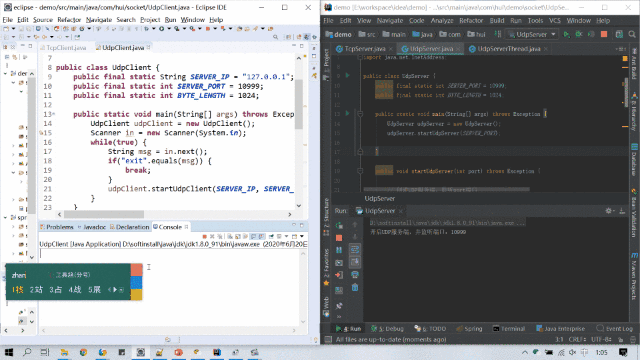
Task: Open Eclipse Navigate menu
Action: pos(99,20)
